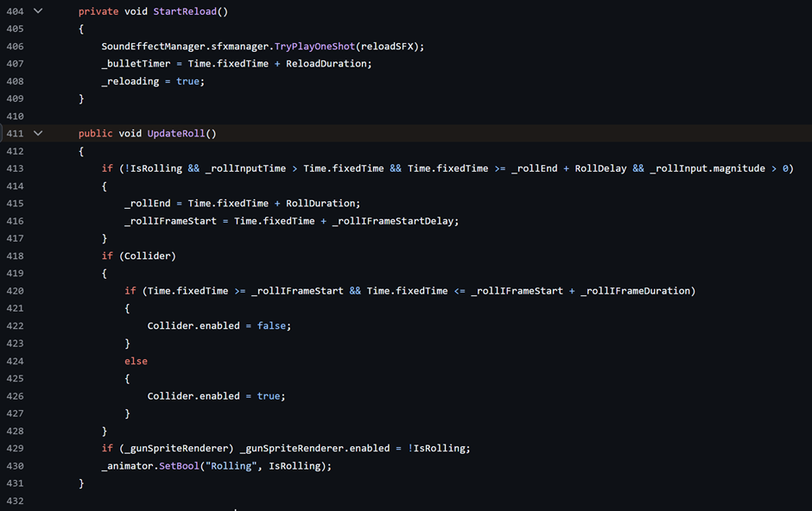Click line number 404 in the gutter
This screenshot has width=812, height=511.
point(15,10)
